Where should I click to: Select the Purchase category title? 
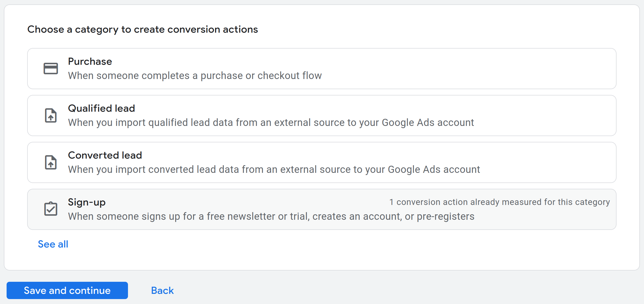(90, 61)
